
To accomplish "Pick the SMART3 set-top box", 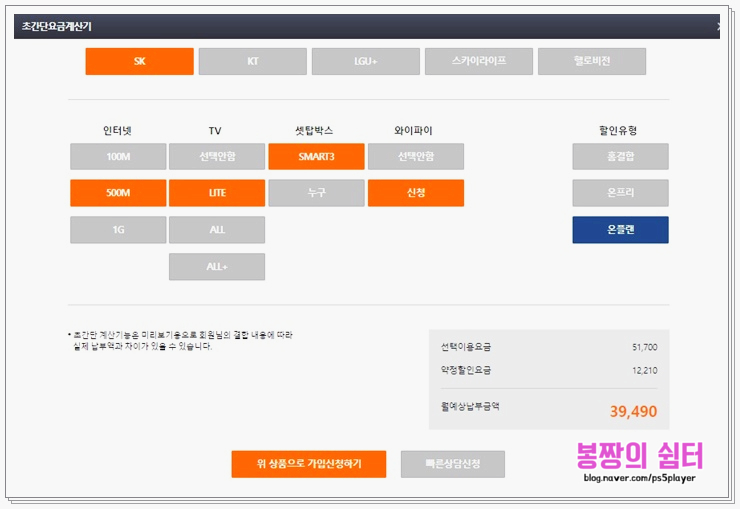I will pyautogui.click(x=316, y=157).
